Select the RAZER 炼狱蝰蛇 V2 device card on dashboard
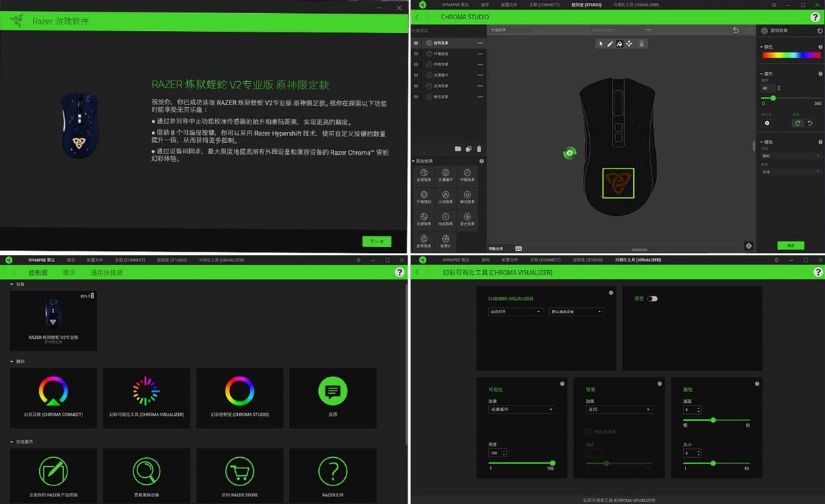Screen dimensions: 825x504 coord(53,320)
